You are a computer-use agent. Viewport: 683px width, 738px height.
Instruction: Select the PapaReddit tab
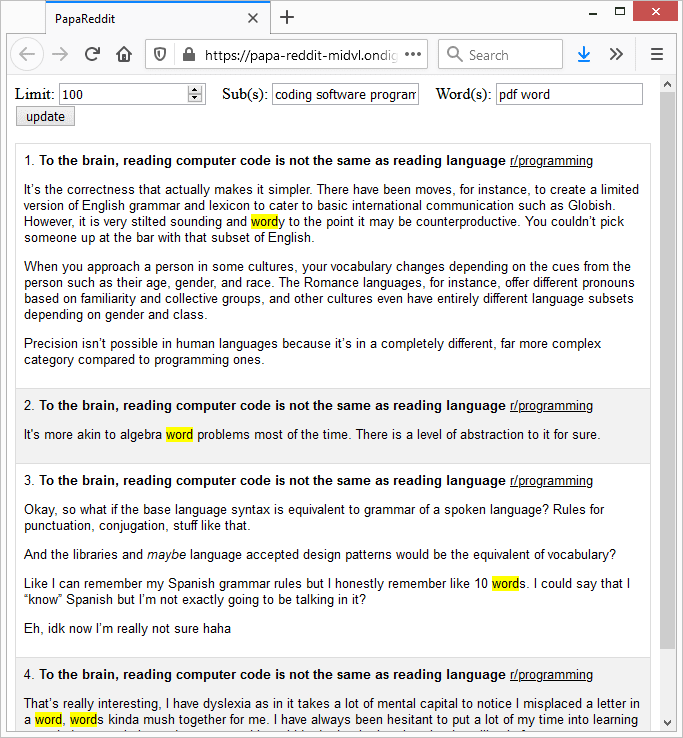coord(158,18)
